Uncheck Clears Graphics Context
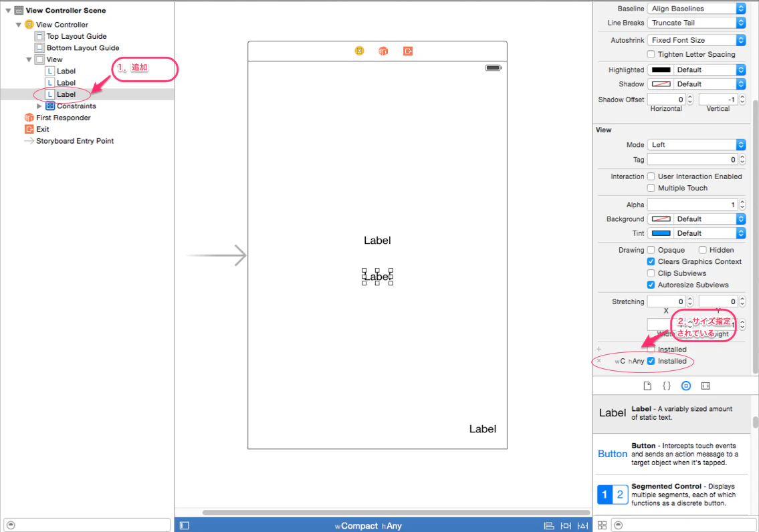Screen dimensions: 759x532 point(651,261)
